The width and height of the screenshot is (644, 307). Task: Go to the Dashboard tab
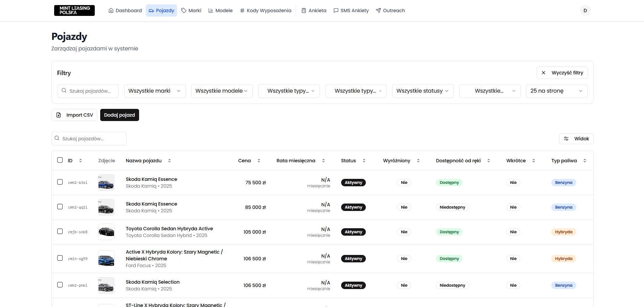coord(125,10)
